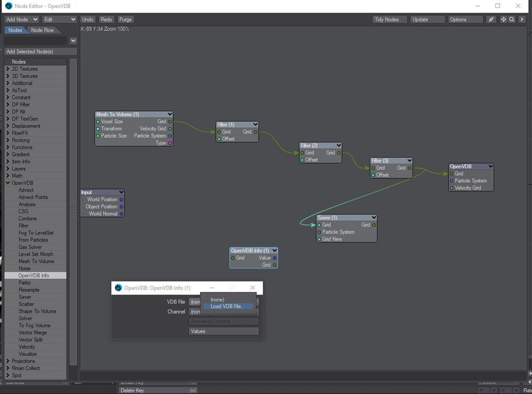532x394 pixels.
Task: Select OpenVDB Info in node list
Action: 34,275
